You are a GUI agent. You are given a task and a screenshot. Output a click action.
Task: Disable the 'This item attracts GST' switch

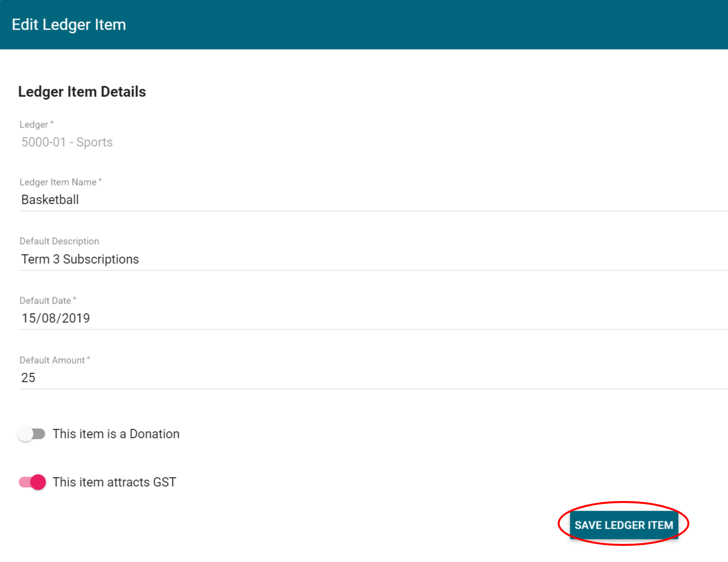click(32, 482)
